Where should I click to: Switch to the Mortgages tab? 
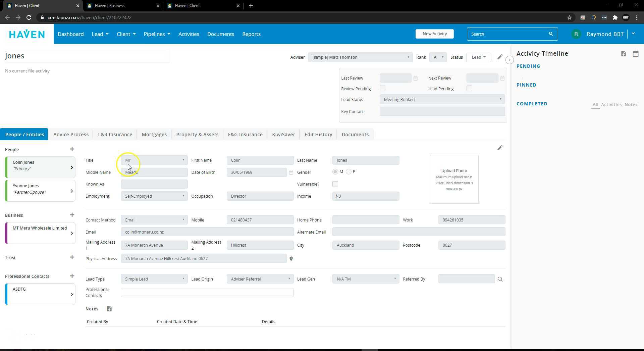point(154,135)
